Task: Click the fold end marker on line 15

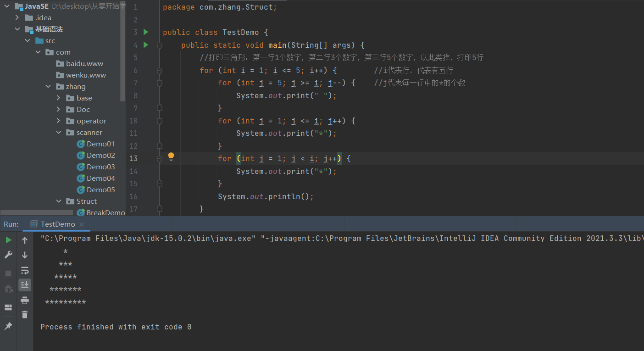Action: pyautogui.click(x=159, y=183)
